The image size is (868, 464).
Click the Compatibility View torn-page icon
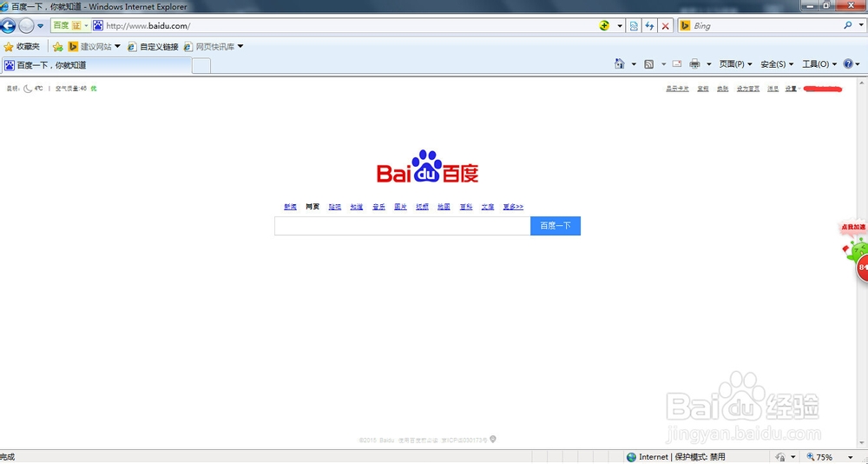click(634, 25)
